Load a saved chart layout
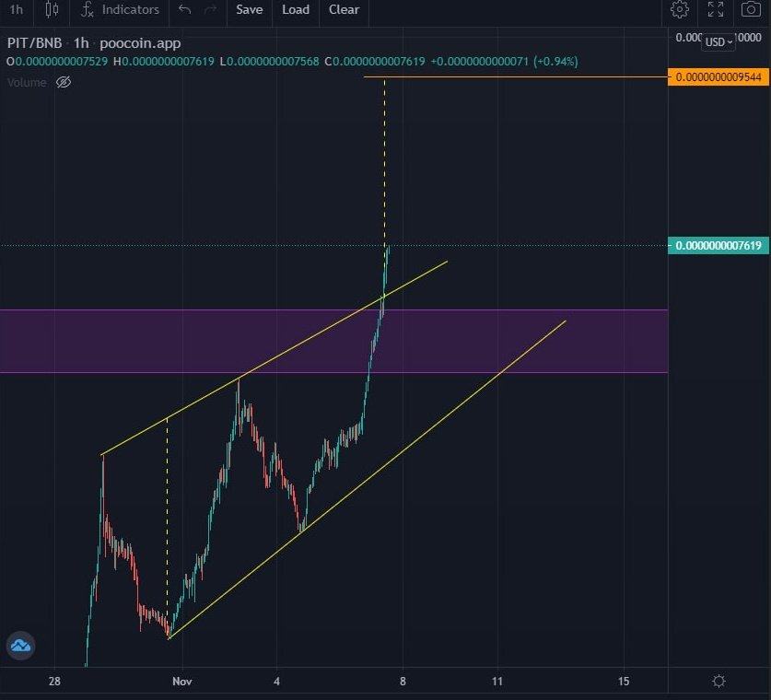Viewport: 771px width, 700px height. point(296,10)
